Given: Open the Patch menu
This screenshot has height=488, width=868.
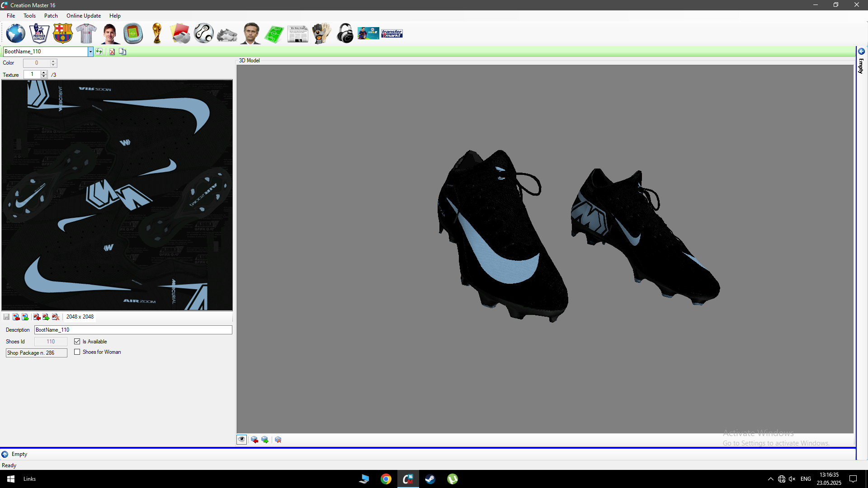Looking at the screenshot, I should (x=51, y=16).
